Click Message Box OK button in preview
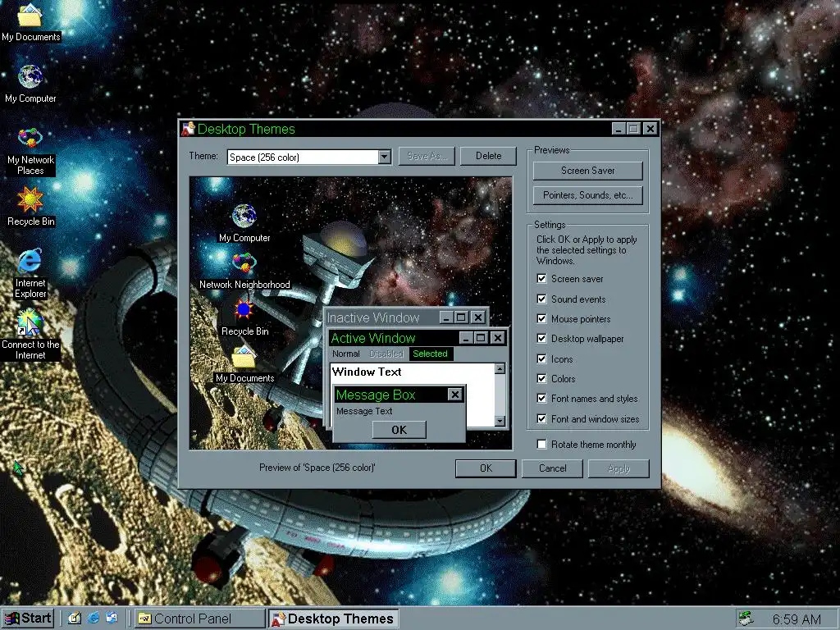Viewport: 840px width, 630px height. click(399, 430)
